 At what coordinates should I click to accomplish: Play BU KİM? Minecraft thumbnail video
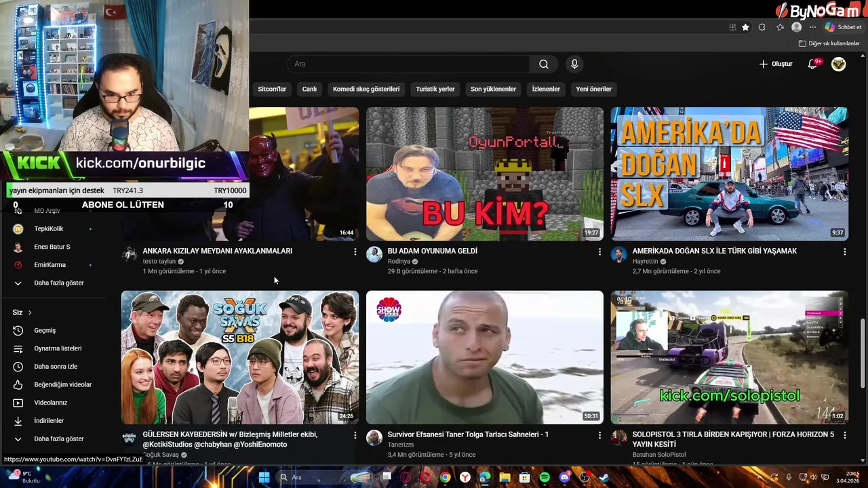pos(485,174)
